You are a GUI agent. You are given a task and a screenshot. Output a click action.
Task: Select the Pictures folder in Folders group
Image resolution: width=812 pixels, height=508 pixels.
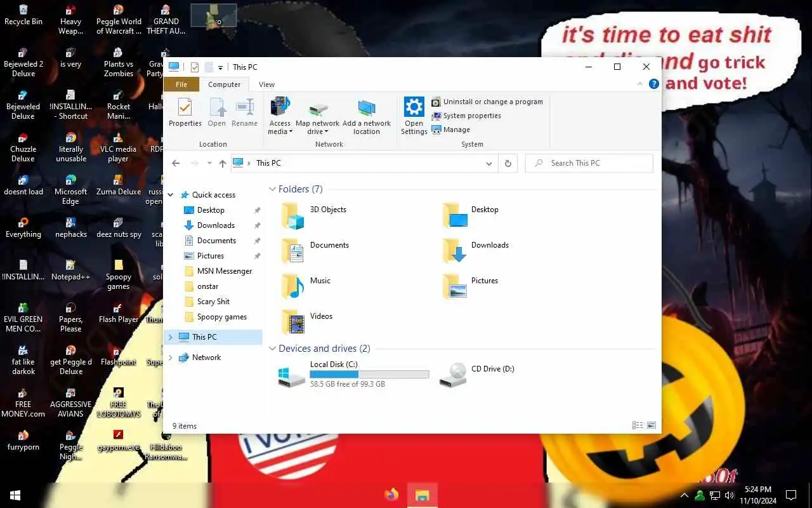470,286
